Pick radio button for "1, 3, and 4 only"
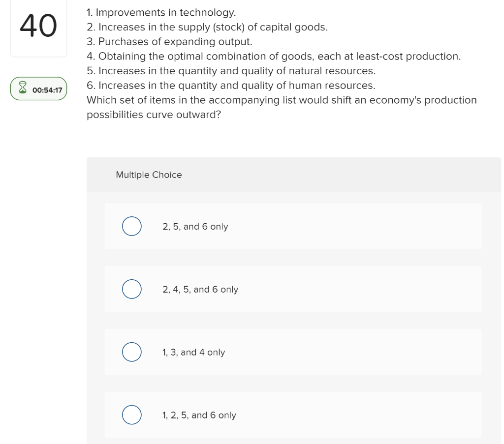Viewport: 504px width, 444px height. click(x=131, y=353)
